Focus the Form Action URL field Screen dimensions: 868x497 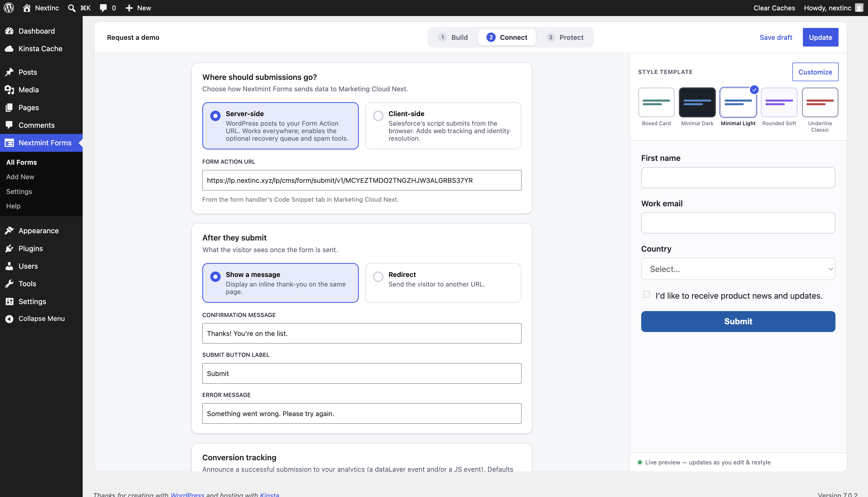362,180
